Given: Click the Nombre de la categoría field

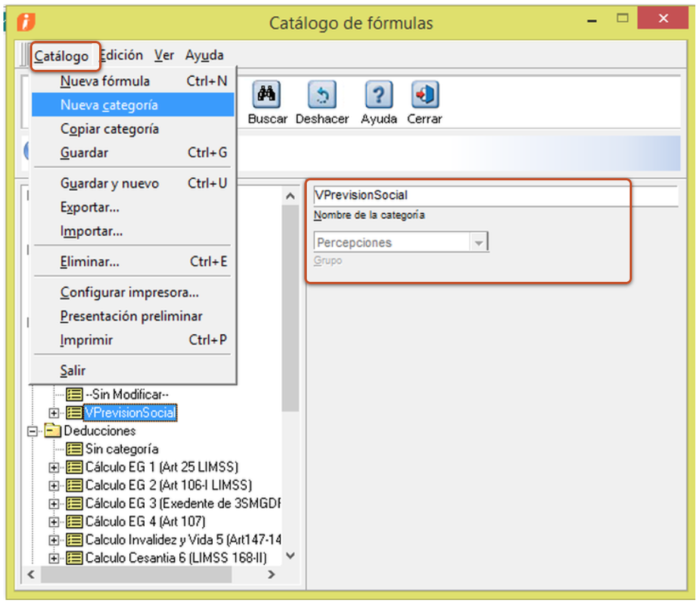Looking at the screenshot, I should tap(496, 195).
